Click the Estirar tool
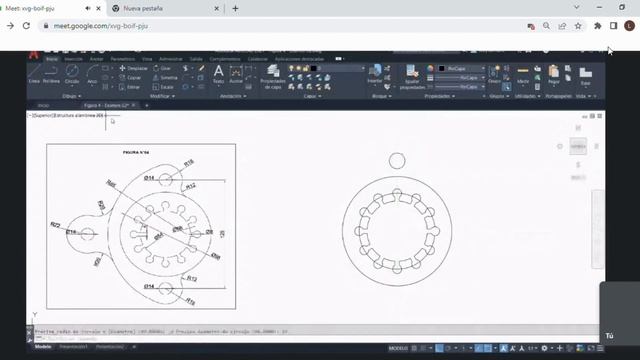Screen dimensions: 640x360 [129, 87]
